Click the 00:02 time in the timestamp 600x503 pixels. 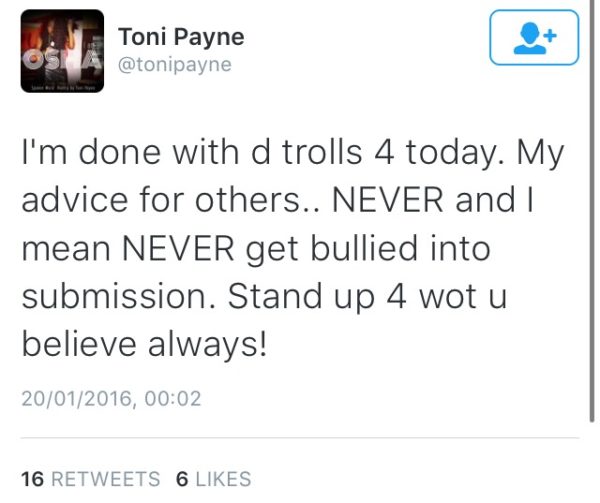tap(173, 399)
